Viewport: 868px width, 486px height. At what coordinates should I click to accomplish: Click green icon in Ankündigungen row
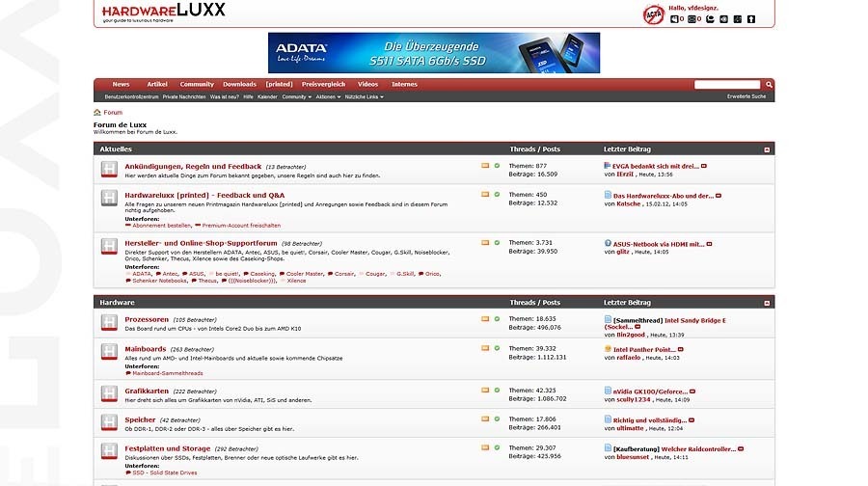pyautogui.click(x=497, y=166)
